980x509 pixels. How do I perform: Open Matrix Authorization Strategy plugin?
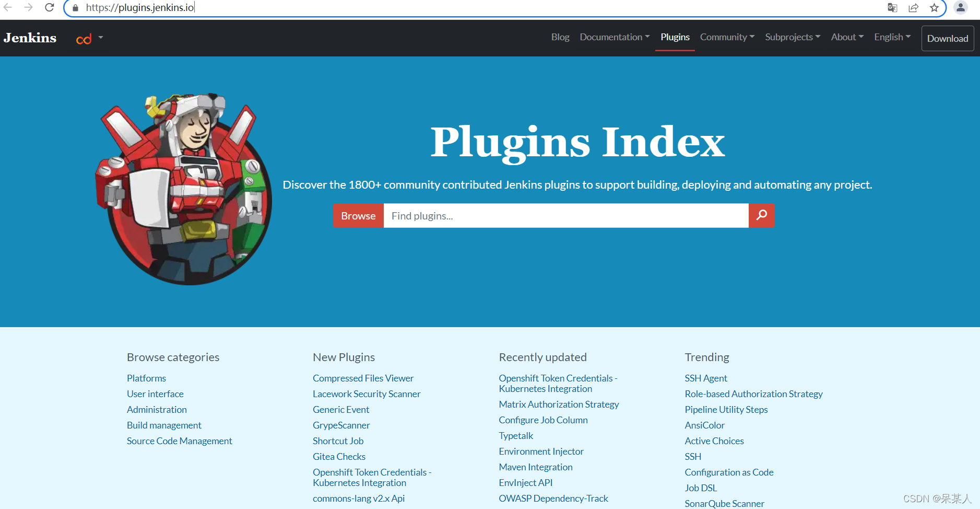pos(559,404)
